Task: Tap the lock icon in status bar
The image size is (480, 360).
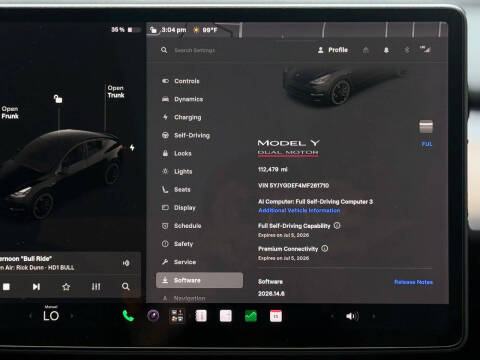Action: pos(153,30)
